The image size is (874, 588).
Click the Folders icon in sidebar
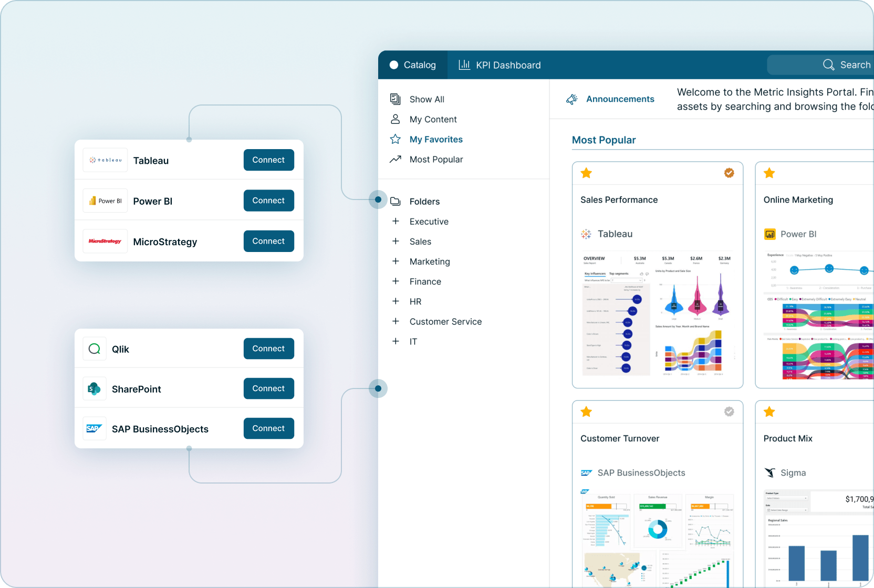tap(396, 201)
